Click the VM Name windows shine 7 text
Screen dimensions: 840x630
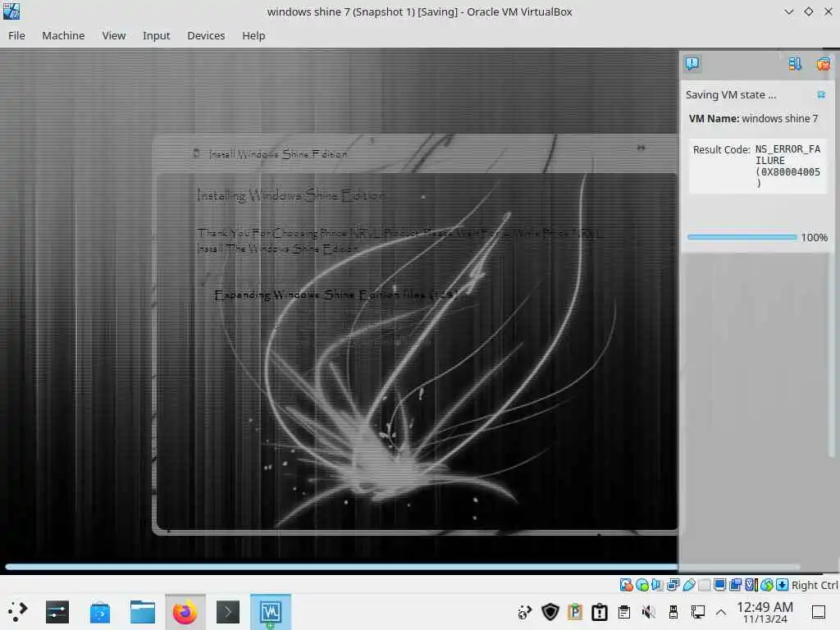[x=753, y=118]
